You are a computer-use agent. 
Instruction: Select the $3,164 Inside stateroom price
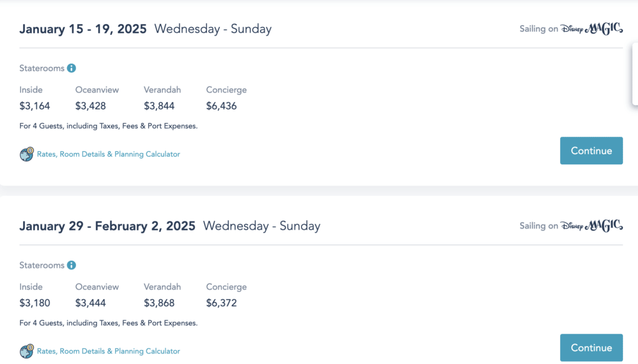pyautogui.click(x=35, y=106)
